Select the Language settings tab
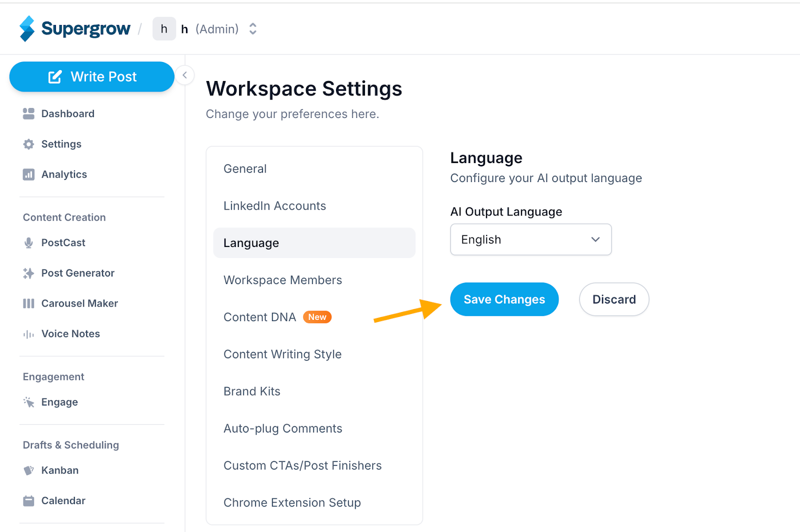Image resolution: width=800 pixels, height=532 pixels. point(314,243)
